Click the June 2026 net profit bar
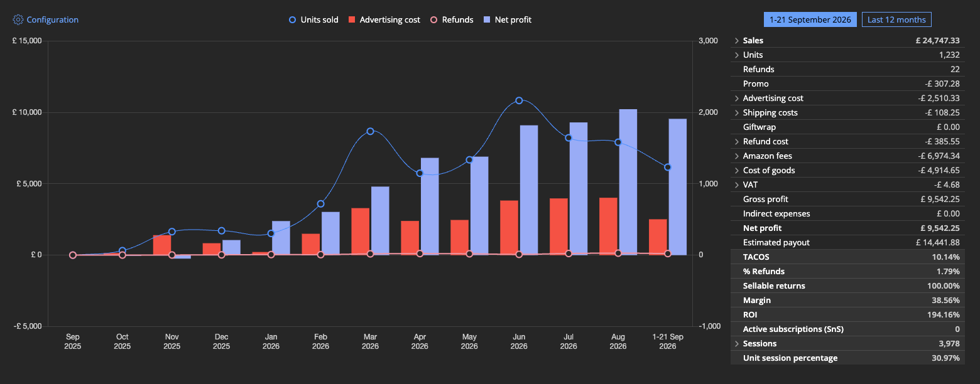The image size is (980, 384). click(x=529, y=190)
